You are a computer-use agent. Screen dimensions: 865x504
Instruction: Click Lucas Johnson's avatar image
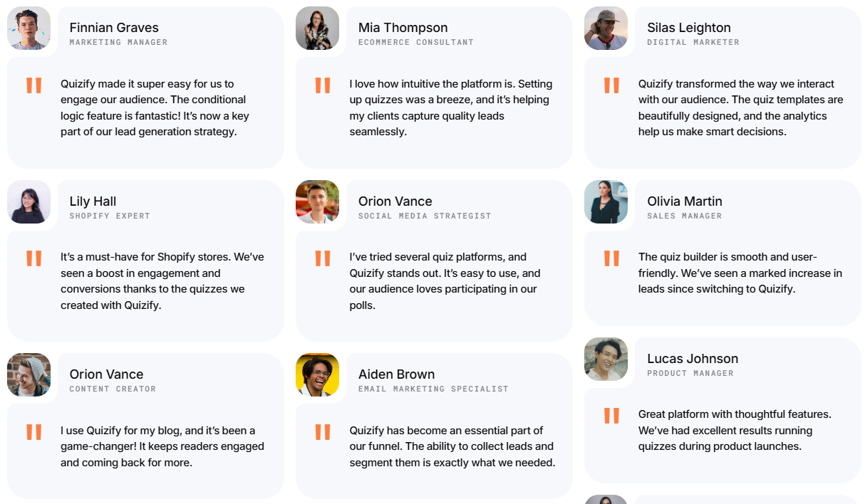606,359
